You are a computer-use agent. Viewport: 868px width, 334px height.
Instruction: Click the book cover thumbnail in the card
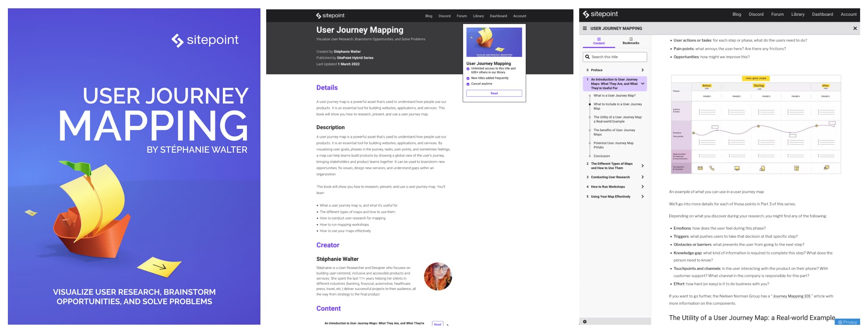click(494, 42)
